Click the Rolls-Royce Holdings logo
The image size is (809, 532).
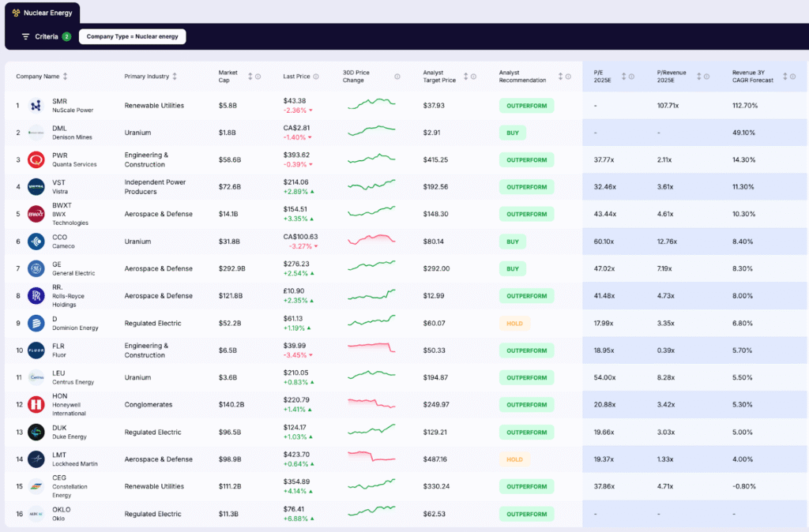pos(36,296)
